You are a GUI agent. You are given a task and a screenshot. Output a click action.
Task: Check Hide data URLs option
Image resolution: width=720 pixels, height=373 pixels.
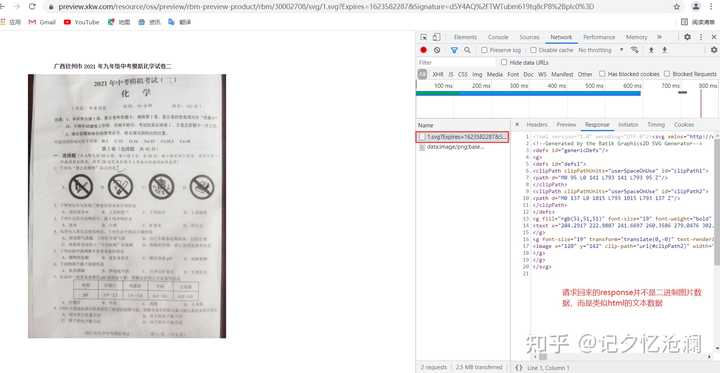click(504, 62)
